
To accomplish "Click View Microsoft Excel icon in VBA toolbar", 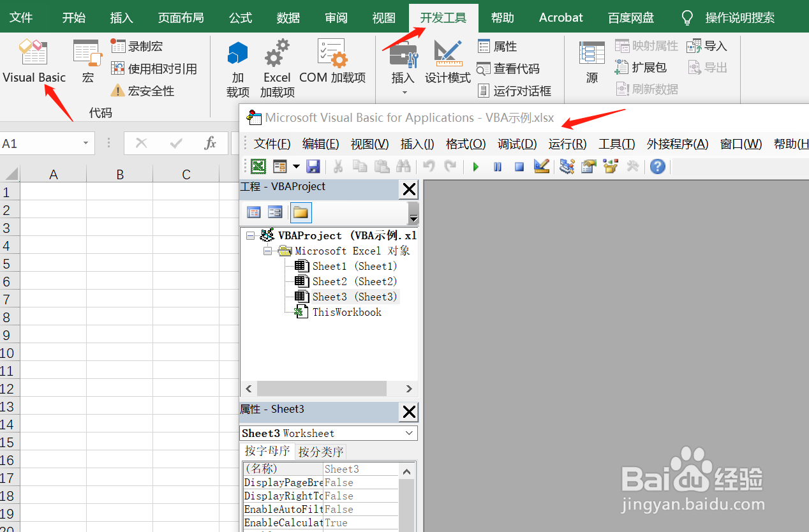I will [258, 166].
